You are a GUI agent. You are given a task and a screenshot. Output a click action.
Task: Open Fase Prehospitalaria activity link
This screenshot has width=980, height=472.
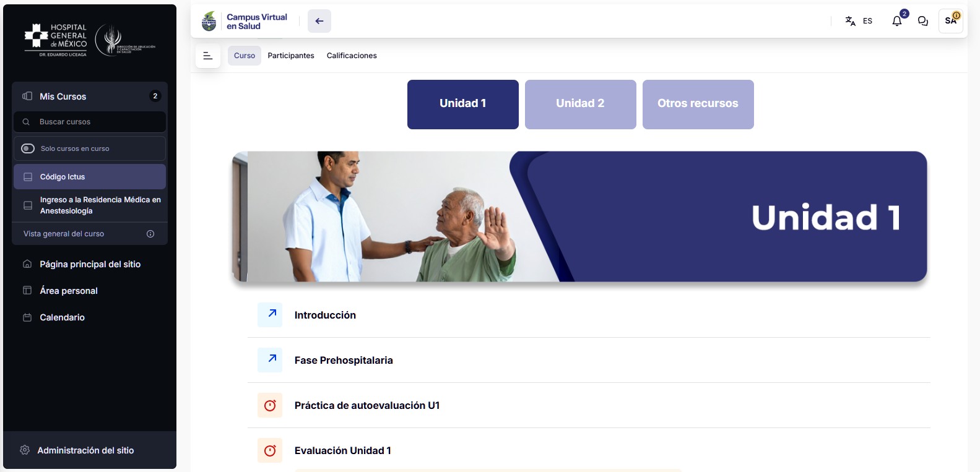tap(344, 360)
